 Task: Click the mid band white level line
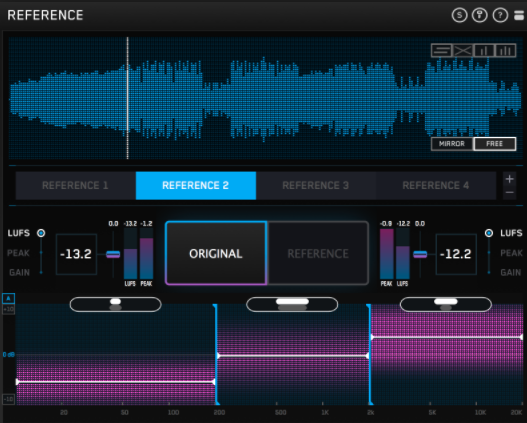click(293, 355)
